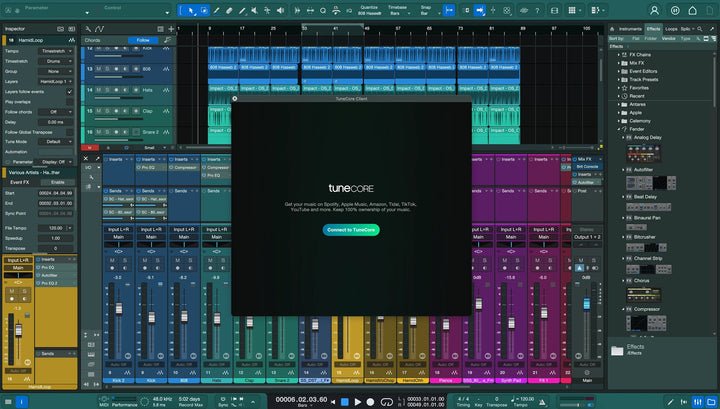The height and width of the screenshot is (409, 720).
Task: Select the Paint pencil tool
Action: coord(242,10)
